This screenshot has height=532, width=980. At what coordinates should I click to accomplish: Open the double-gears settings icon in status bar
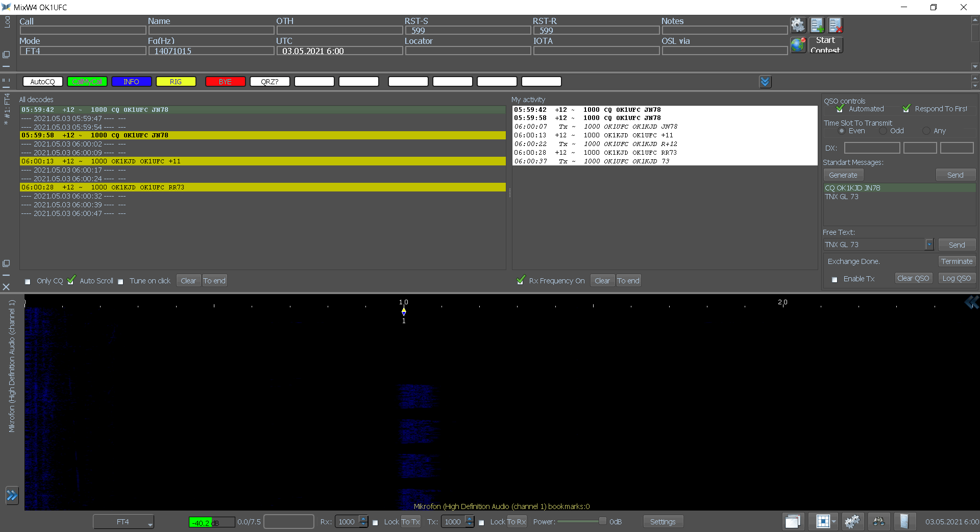pyautogui.click(x=852, y=521)
